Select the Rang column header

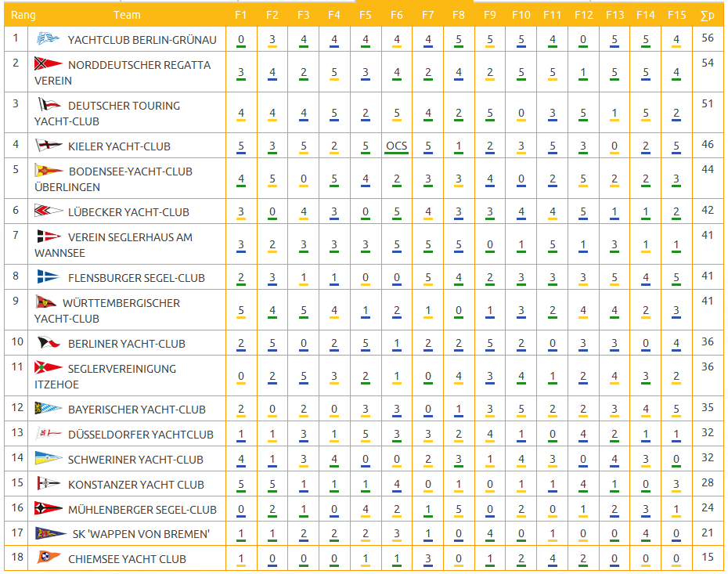click(x=23, y=16)
